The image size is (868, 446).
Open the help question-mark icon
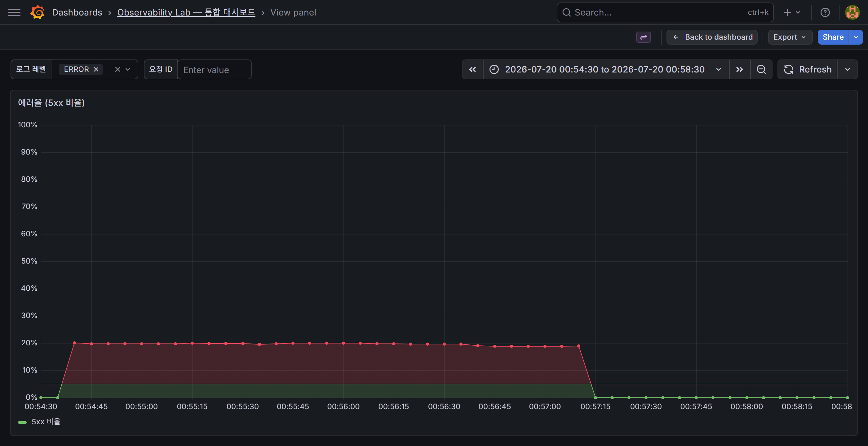(825, 12)
